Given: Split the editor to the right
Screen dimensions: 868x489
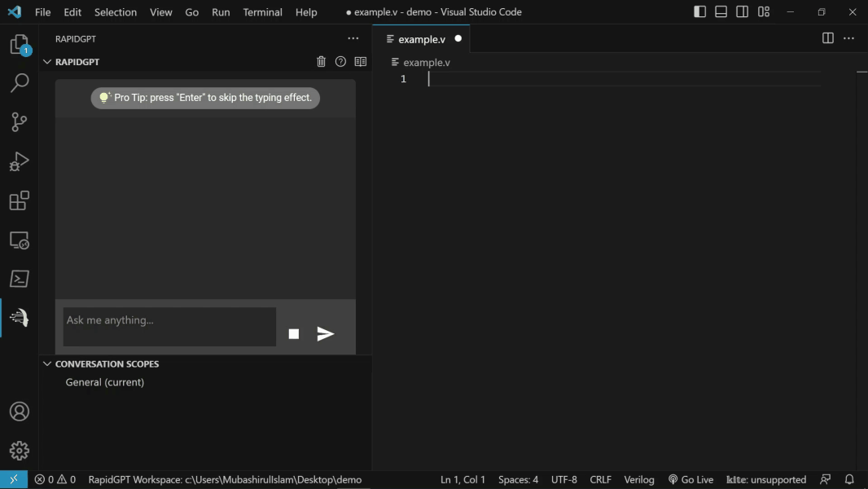Looking at the screenshot, I should (827, 38).
